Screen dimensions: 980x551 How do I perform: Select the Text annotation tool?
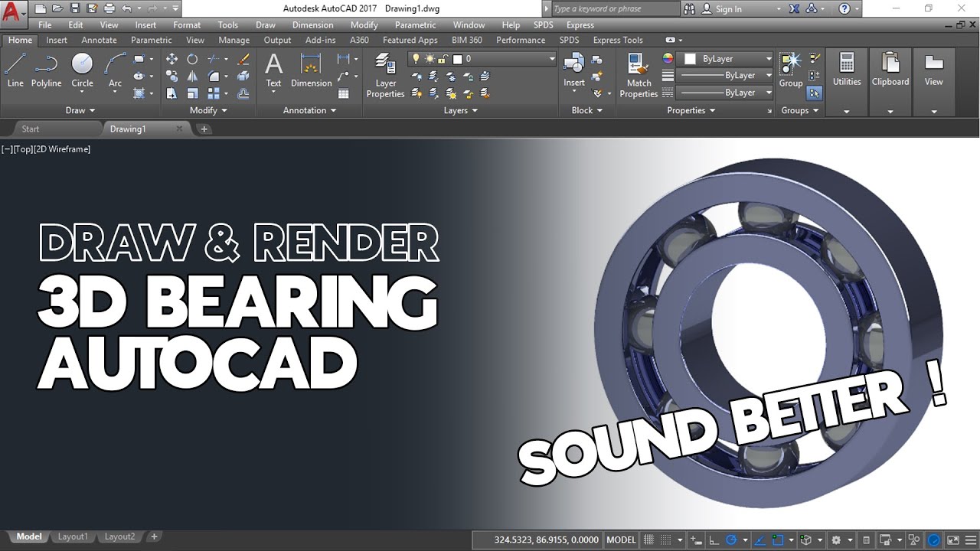[x=273, y=70]
